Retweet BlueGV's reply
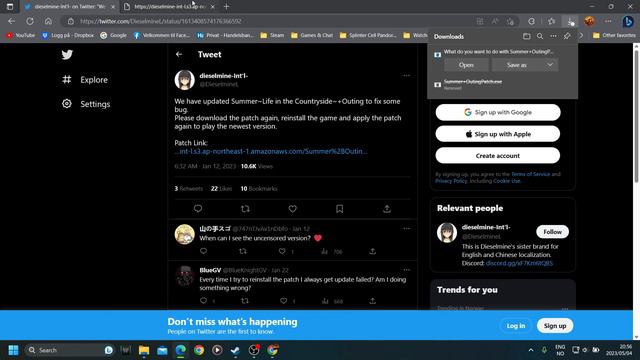This screenshot has height=360, width=640. [245, 301]
